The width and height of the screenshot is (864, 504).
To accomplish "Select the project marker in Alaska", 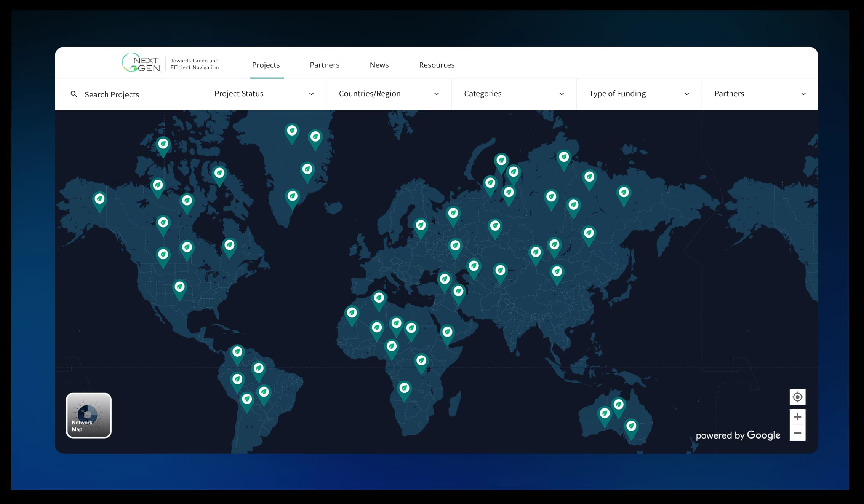I will [x=99, y=199].
